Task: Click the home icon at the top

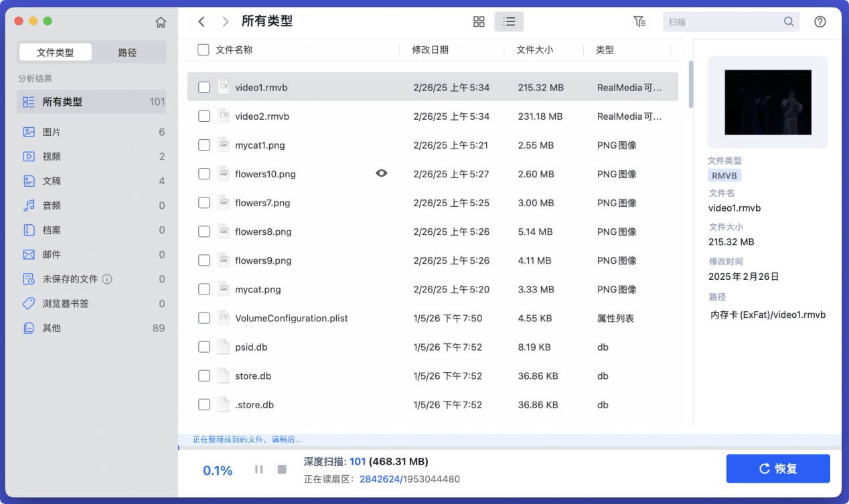Action: pyautogui.click(x=161, y=21)
